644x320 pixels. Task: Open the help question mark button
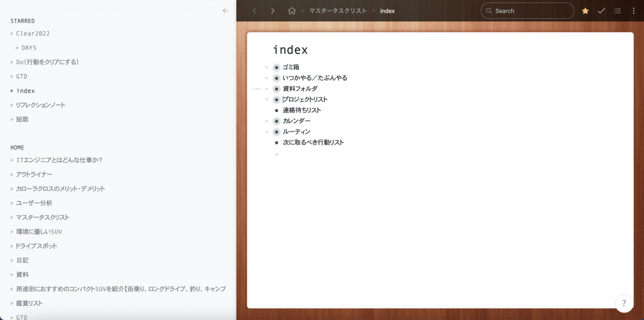point(624,304)
